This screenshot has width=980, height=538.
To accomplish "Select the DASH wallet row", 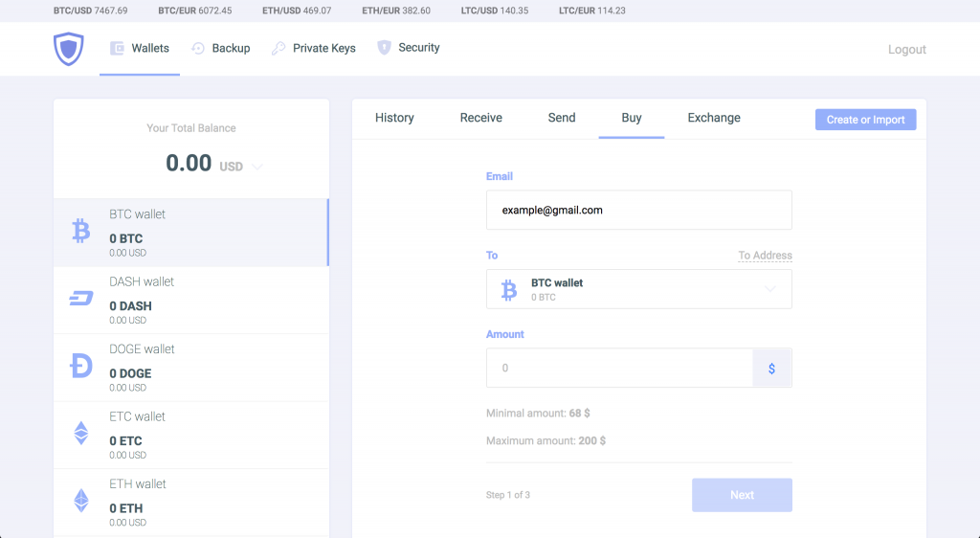I will [191, 300].
